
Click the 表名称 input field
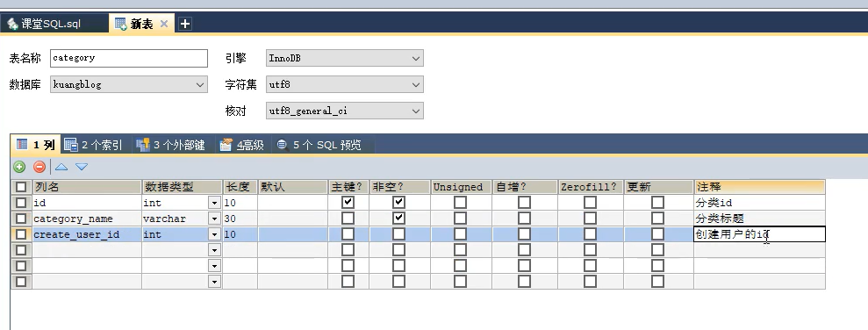(129, 58)
